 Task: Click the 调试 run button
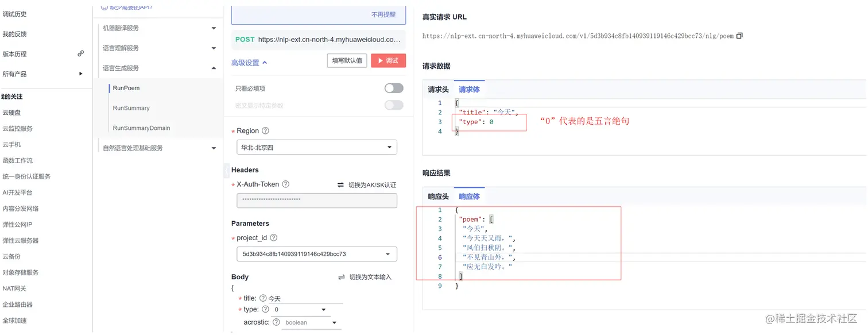[x=389, y=60]
